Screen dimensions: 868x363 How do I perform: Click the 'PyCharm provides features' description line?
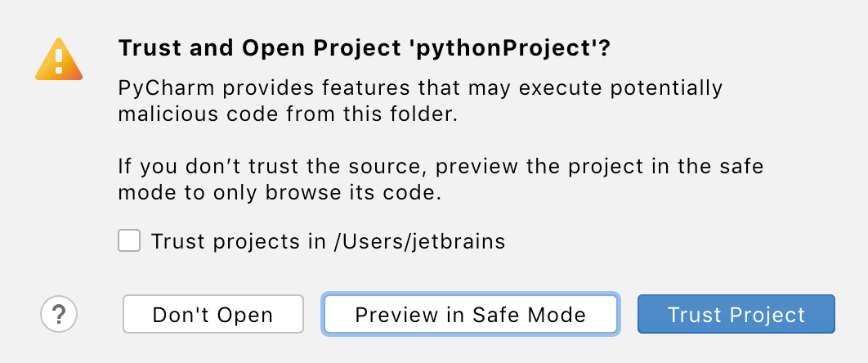420,87
